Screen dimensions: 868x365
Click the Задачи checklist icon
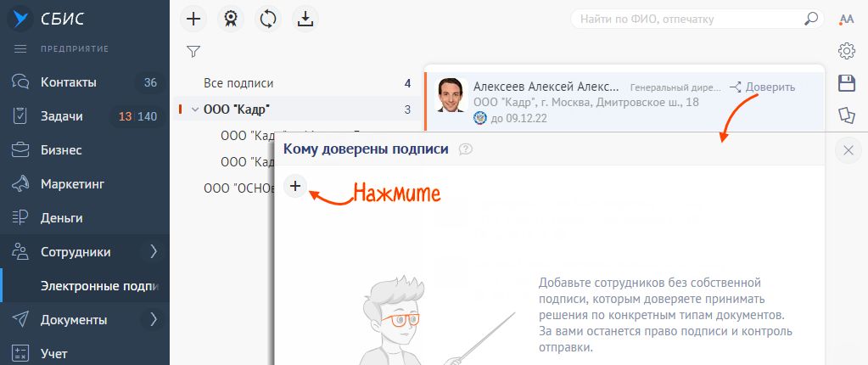point(20,116)
